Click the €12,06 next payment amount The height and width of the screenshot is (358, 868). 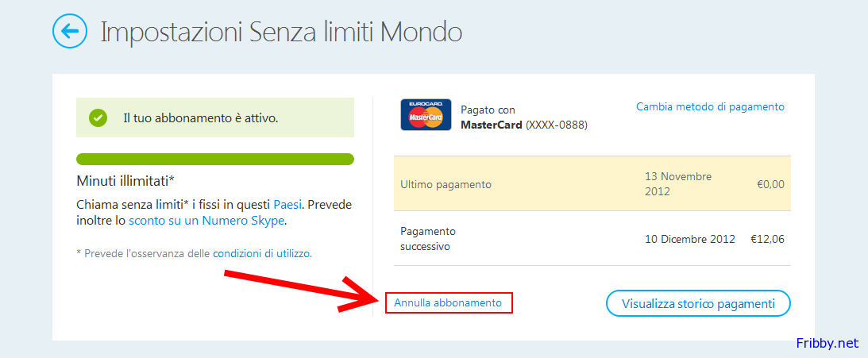[767, 239]
